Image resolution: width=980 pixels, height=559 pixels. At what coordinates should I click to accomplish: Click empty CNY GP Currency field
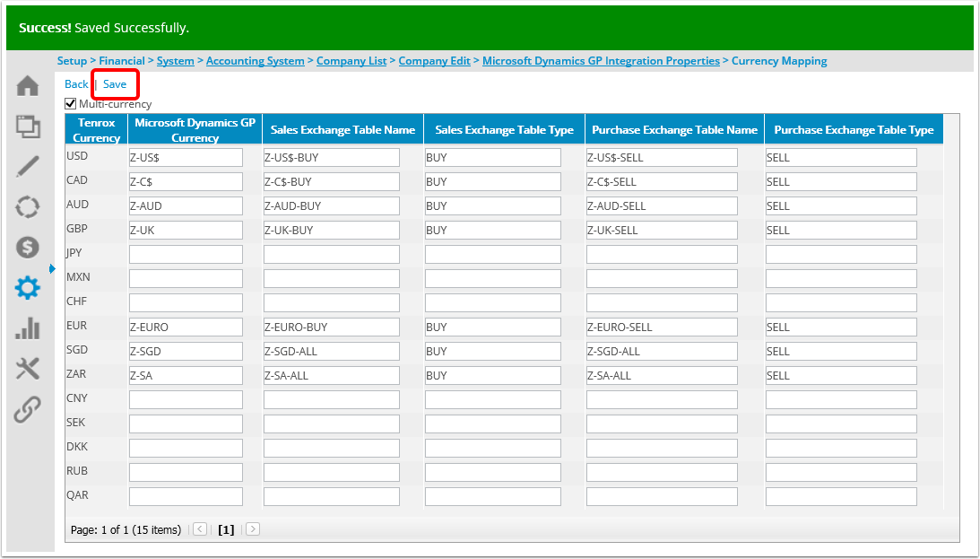pos(186,399)
